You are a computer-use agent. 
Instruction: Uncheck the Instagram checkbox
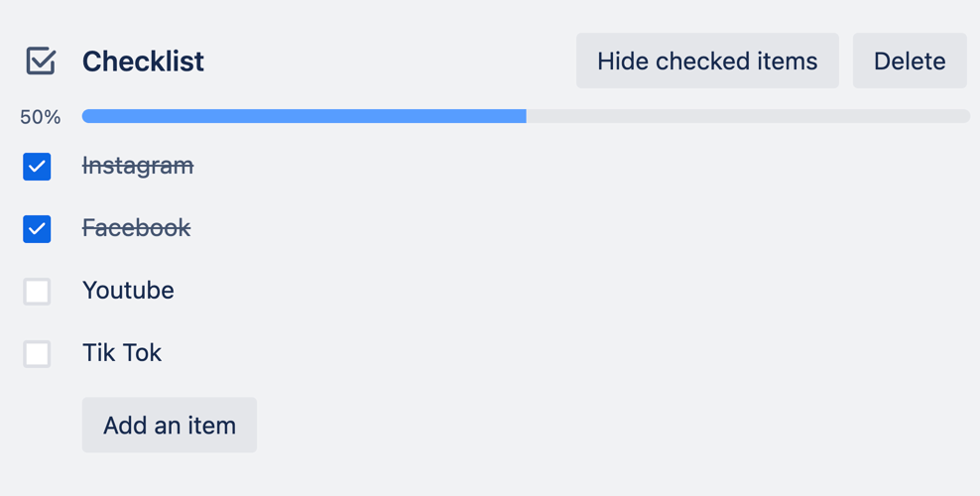pos(37,167)
